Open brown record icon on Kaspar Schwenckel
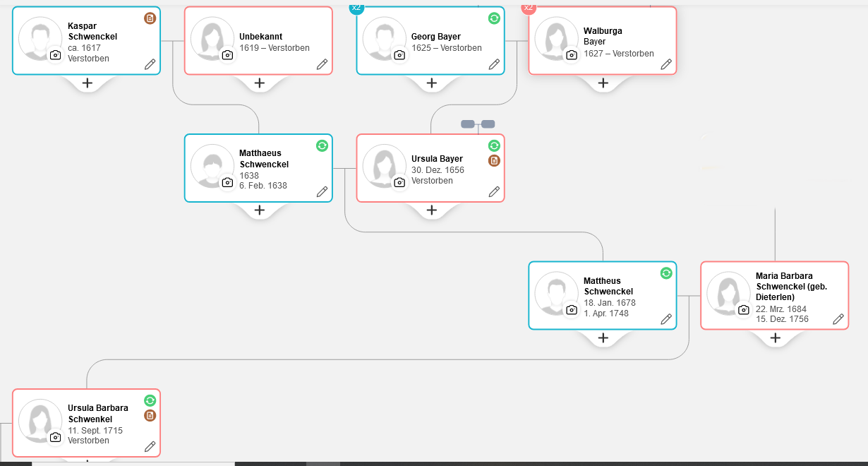Viewport: 868px width, 466px height. click(150, 18)
